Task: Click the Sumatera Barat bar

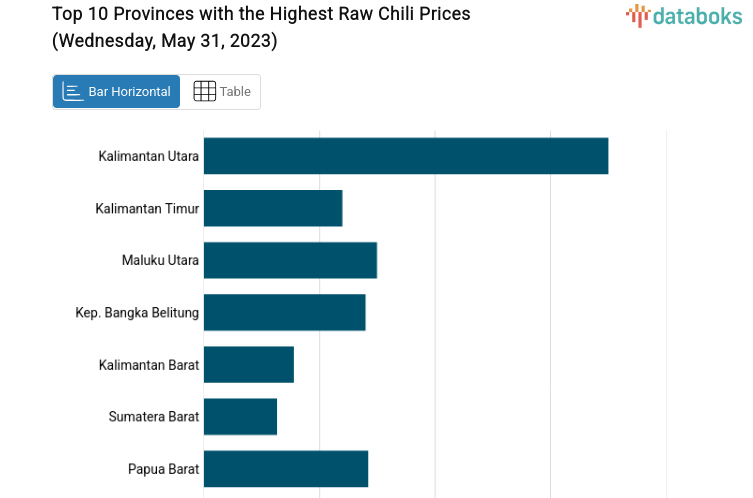Action: click(240, 416)
